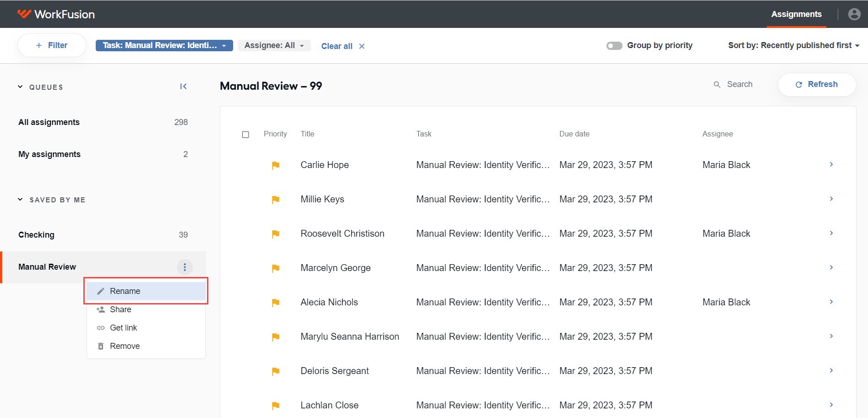Toggle Group by priority switch
The image size is (868, 418).
614,45
